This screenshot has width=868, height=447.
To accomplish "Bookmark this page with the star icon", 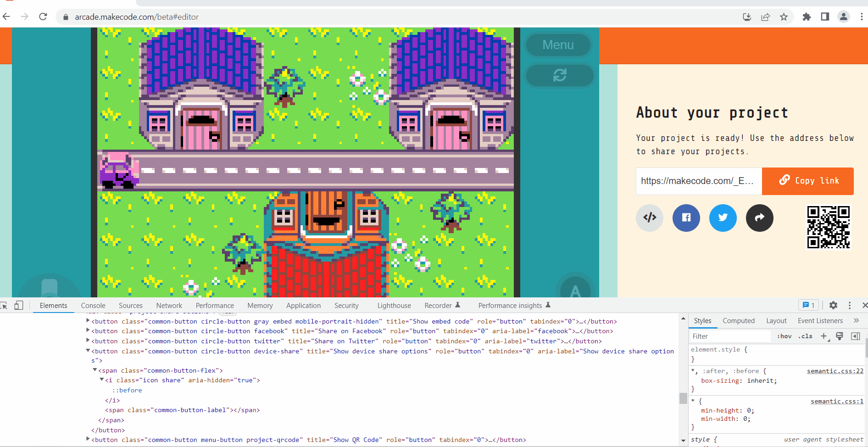I will (x=784, y=17).
